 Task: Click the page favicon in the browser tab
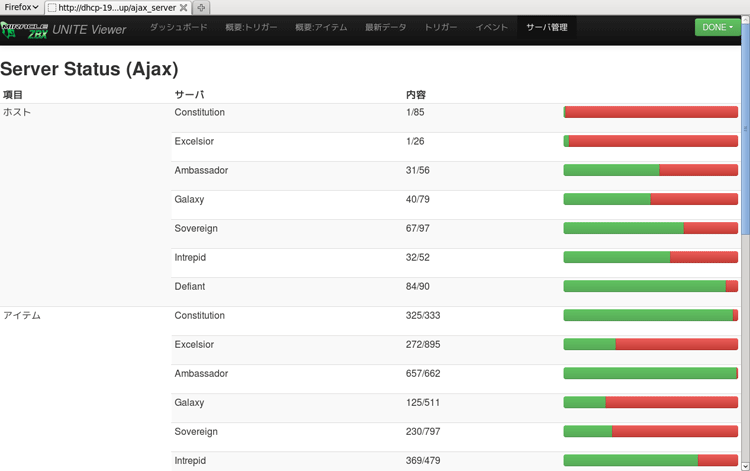(52, 7)
